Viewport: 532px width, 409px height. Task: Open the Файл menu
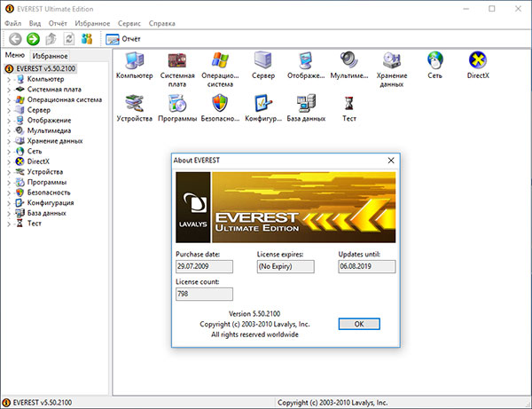coord(13,23)
